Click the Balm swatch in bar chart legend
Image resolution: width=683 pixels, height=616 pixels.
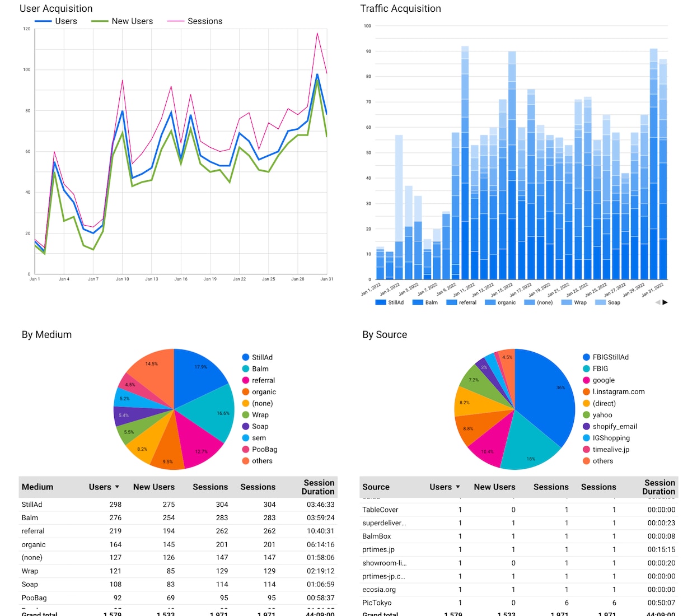pos(418,302)
